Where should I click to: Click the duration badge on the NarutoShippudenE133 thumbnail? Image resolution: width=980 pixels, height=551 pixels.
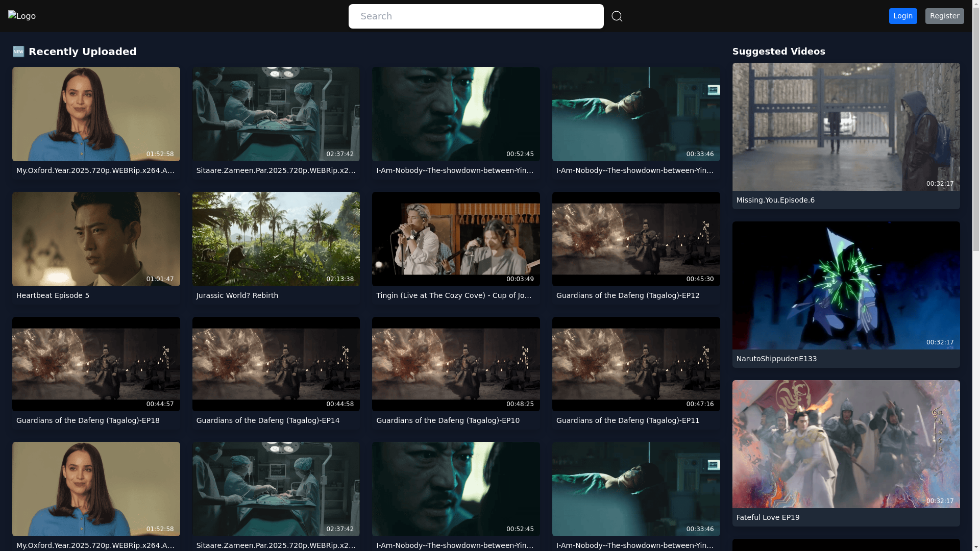click(x=940, y=342)
